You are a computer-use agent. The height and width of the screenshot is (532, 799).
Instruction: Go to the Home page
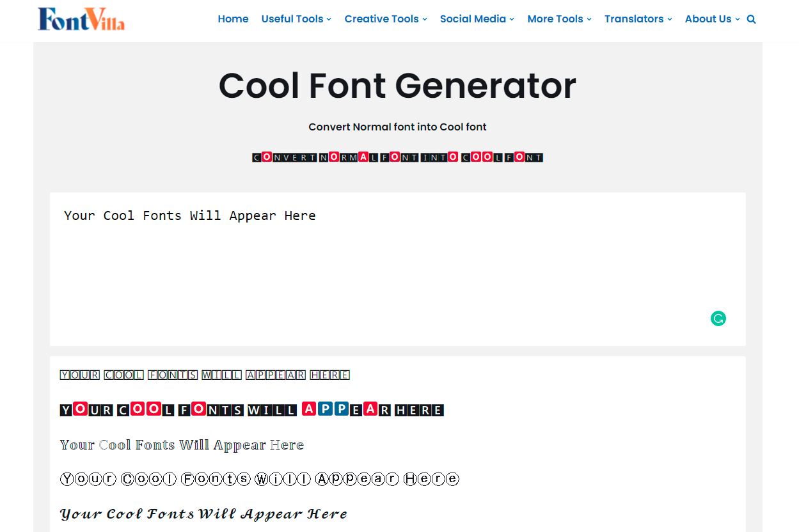233,19
